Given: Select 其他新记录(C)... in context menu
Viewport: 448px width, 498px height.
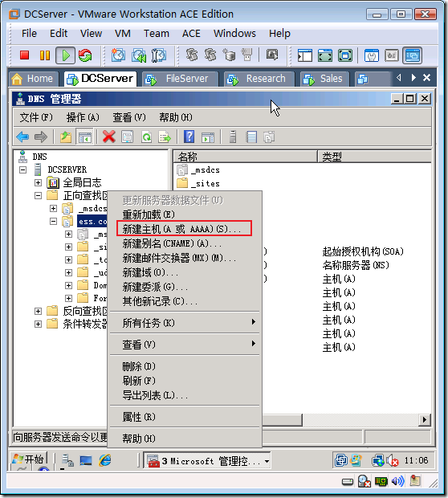Looking at the screenshot, I should (185, 301).
